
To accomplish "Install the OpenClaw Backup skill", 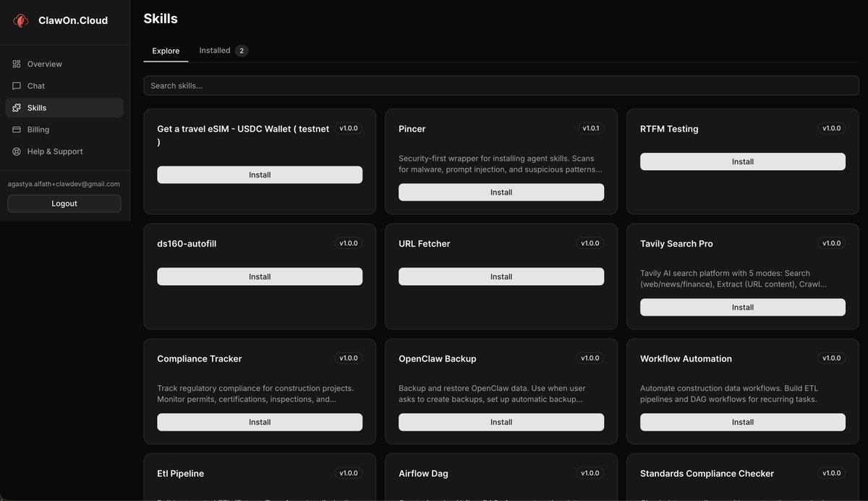I will click(501, 421).
